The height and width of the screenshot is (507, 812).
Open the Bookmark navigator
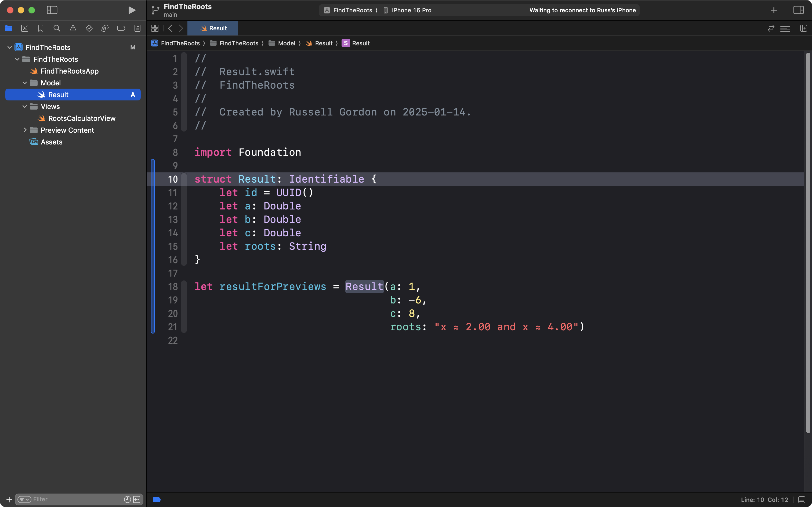[x=41, y=28]
